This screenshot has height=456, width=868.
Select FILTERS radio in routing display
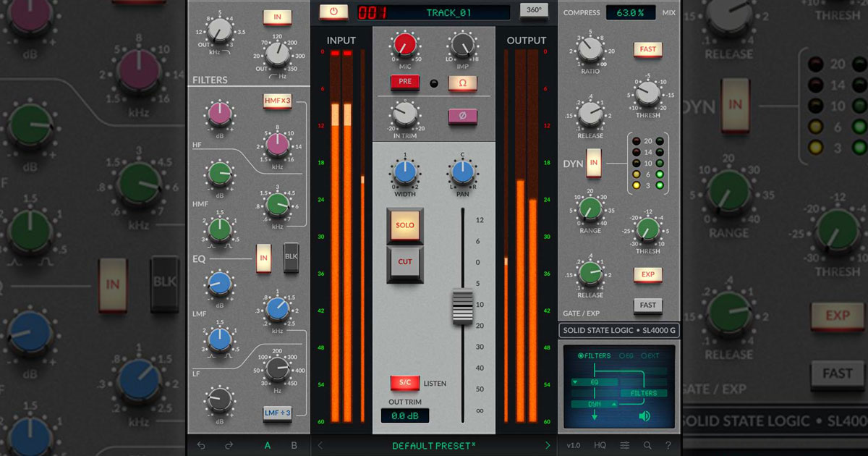(x=595, y=356)
